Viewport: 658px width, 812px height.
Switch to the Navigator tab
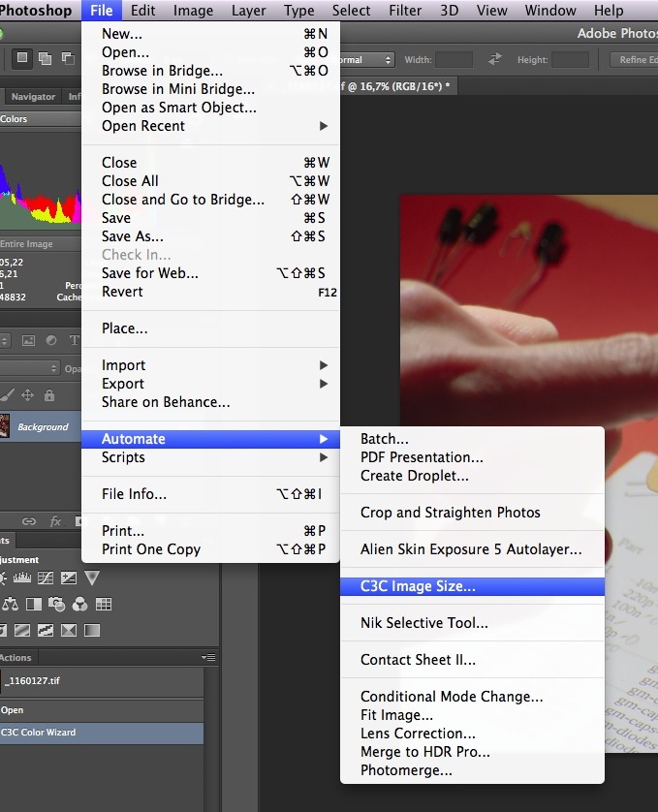tap(33, 96)
